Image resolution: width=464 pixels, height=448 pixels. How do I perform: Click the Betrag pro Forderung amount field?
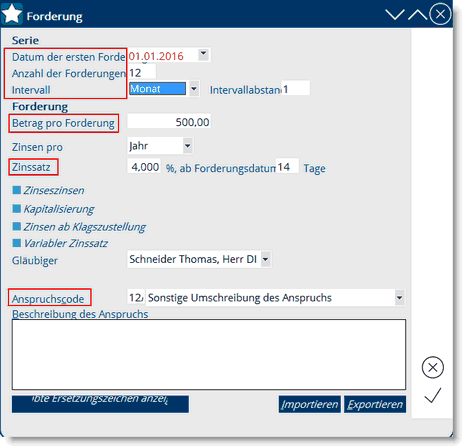169,122
